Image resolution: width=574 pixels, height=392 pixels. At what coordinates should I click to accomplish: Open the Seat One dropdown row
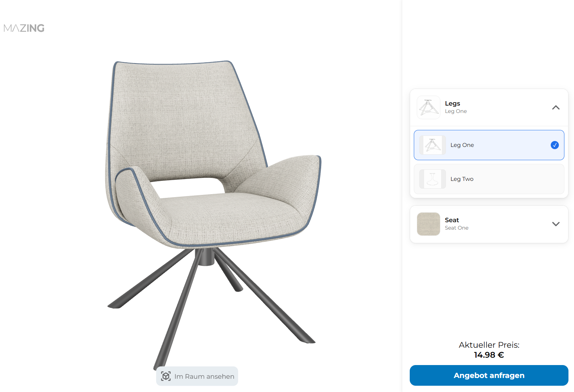tap(489, 224)
